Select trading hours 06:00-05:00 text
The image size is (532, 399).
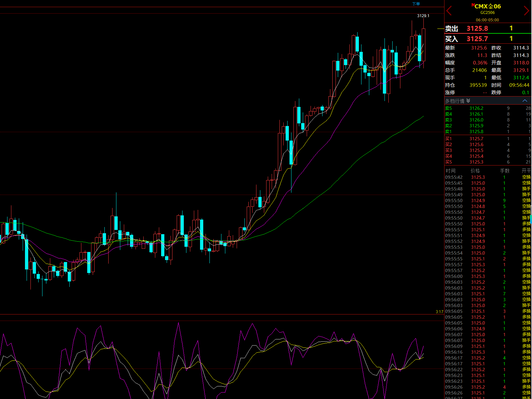tap(488, 20)
